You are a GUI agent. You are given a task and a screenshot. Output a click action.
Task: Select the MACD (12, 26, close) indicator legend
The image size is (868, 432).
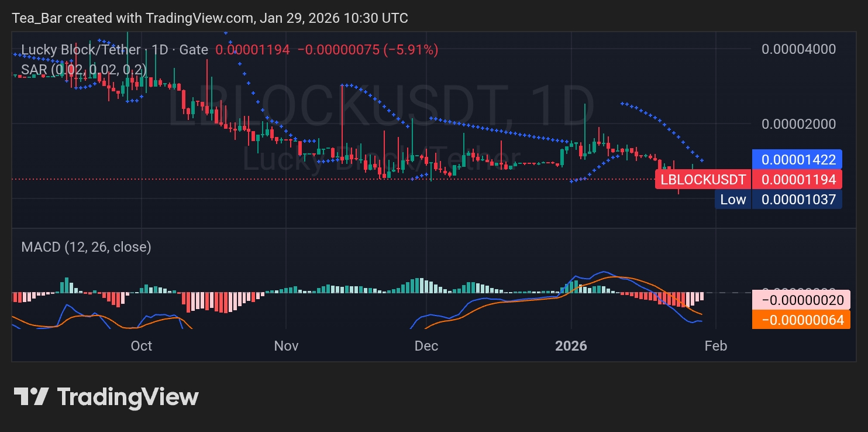(x=86, y=247)
